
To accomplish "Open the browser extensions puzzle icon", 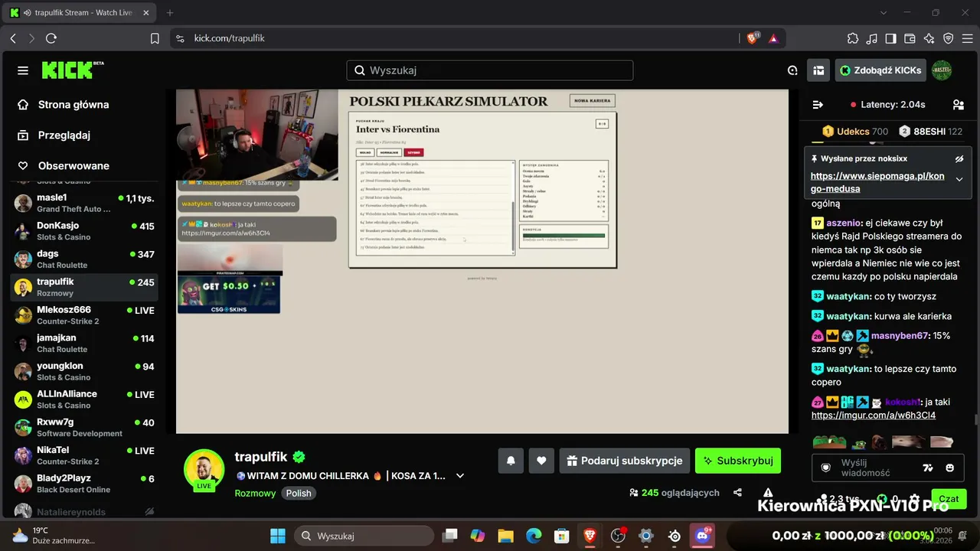I will click(853, 38).
